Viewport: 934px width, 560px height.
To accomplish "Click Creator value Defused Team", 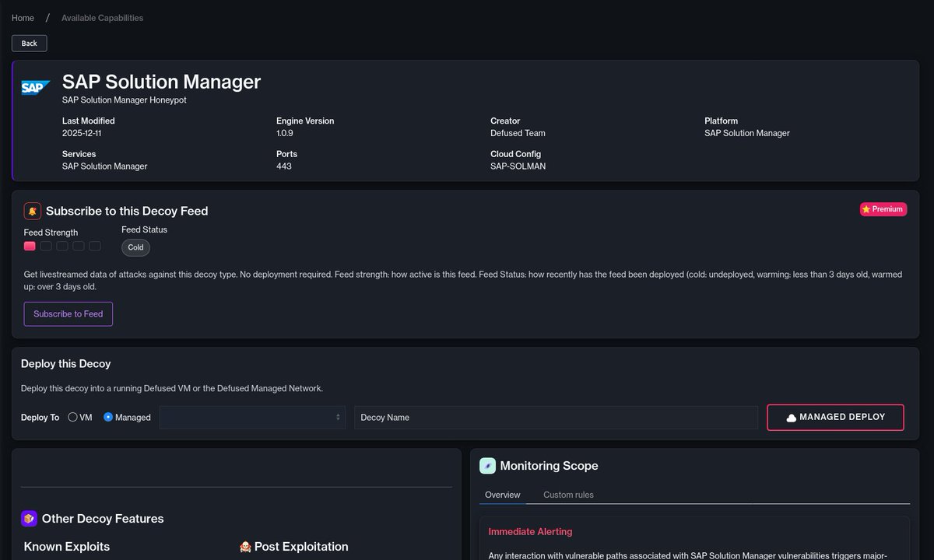I will (518, 133).
